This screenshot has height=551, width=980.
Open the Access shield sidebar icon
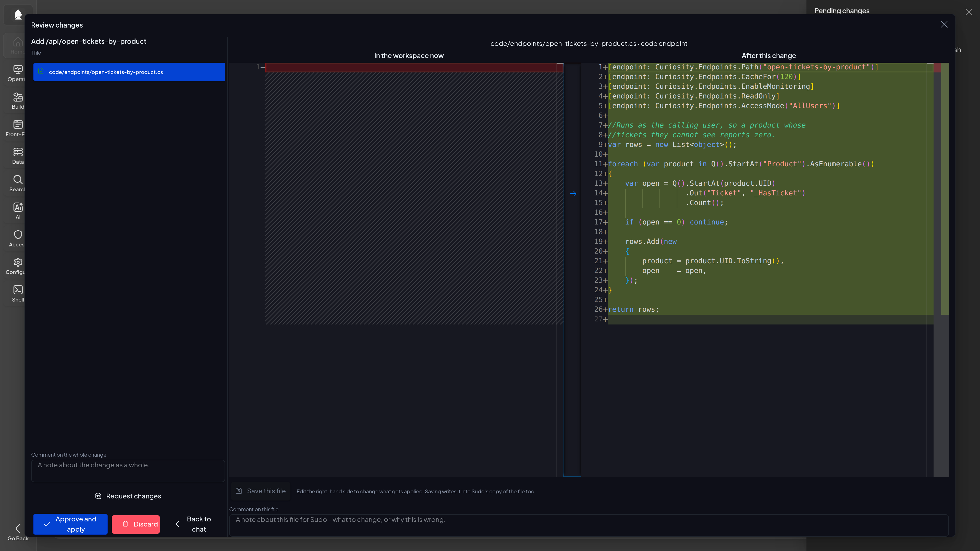point(18,235)
